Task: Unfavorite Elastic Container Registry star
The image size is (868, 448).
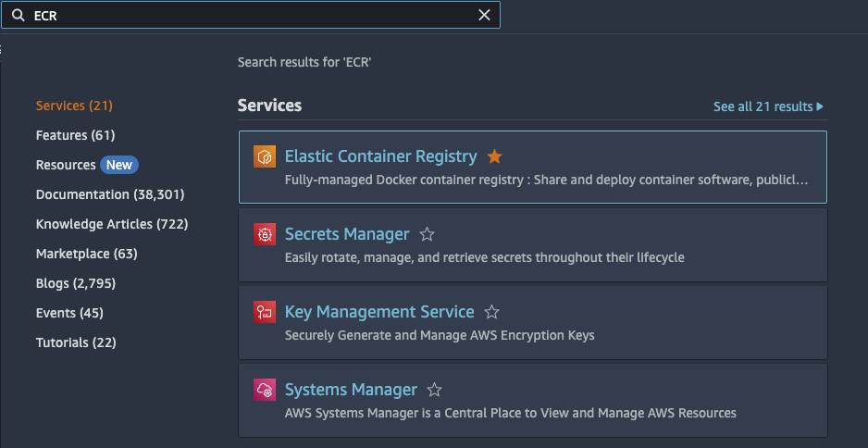Action: 494,157
